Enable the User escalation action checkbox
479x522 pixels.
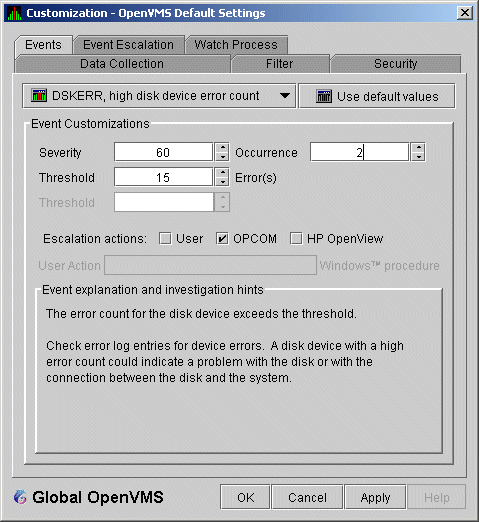pos(165,239)
